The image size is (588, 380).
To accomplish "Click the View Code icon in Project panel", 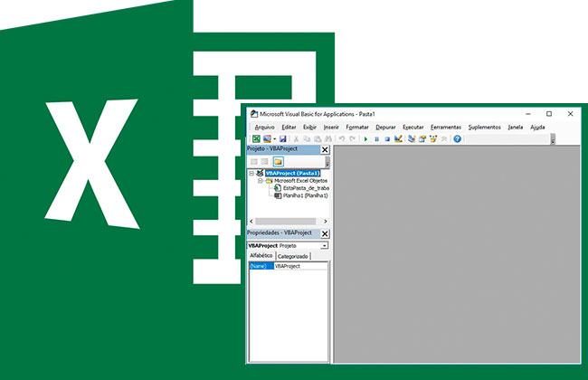I will [254, 162].
